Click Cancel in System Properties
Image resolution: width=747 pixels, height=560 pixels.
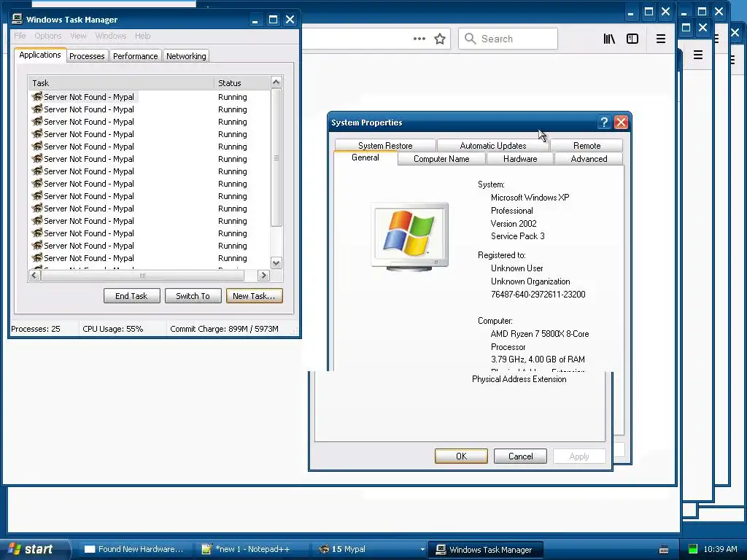(x=520, y=456)
